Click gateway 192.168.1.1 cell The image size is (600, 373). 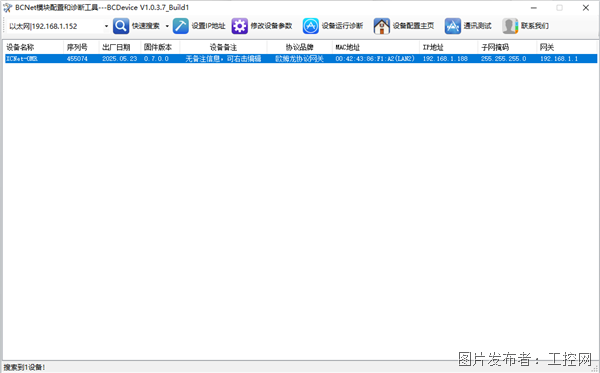(x=559, y=59)
